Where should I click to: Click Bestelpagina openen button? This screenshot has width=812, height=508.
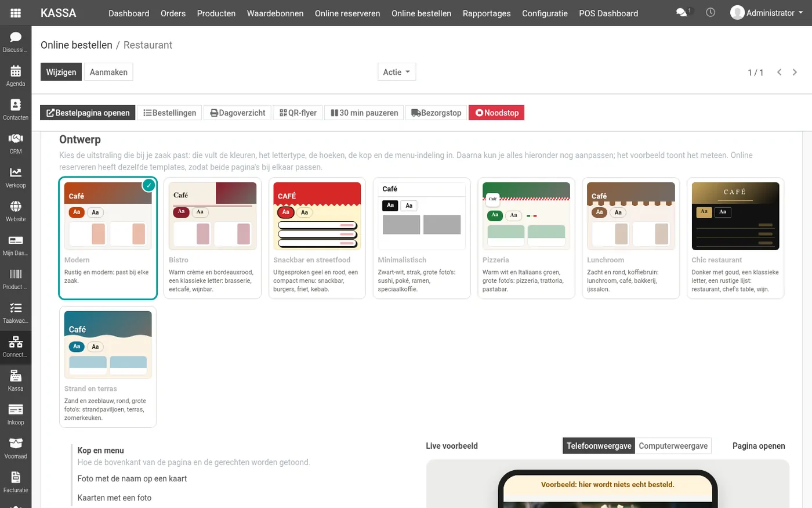click(88, 113)
